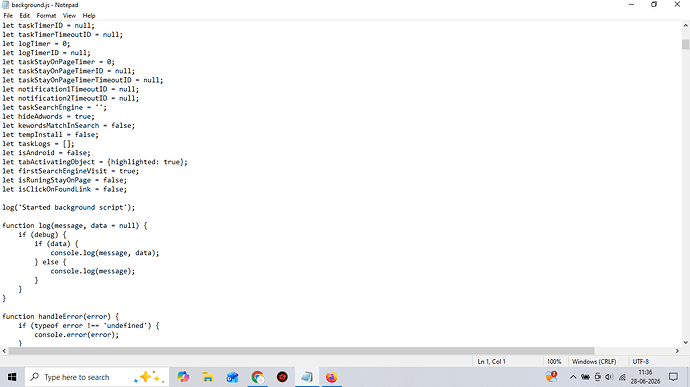This screenshot has width=690, height=387.
Task: Open the Action Center notifications icon
Action: [x=673, y=377]
